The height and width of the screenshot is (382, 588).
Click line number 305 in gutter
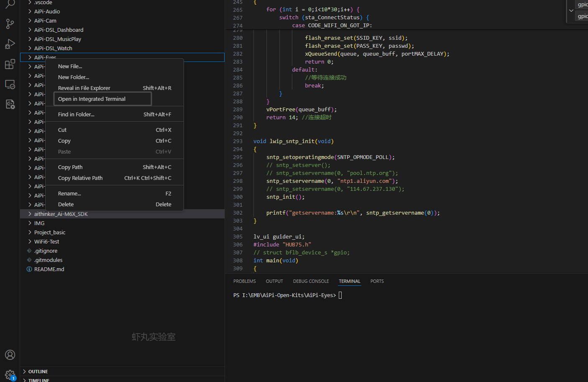[x=238, y=236]
